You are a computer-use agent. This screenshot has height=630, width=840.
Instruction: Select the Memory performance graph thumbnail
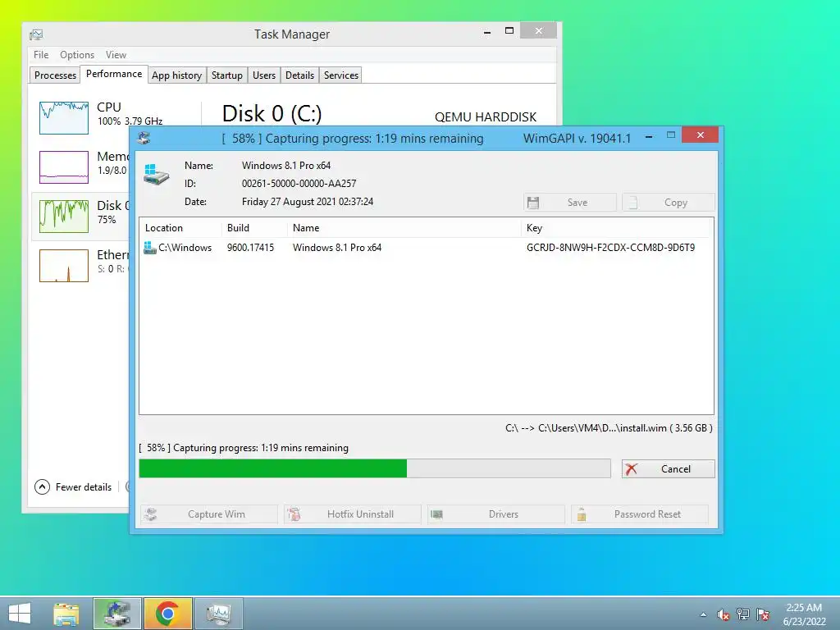click(64, 167)
